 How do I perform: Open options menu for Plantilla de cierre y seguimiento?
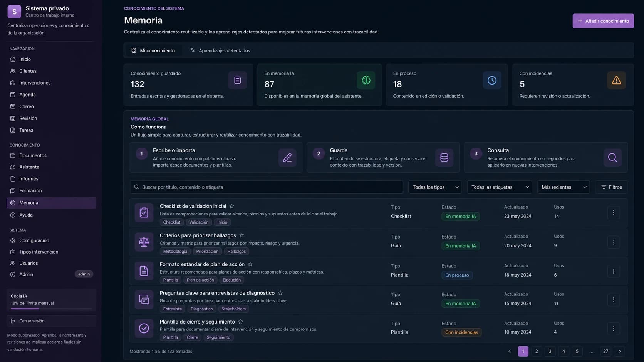613,329
